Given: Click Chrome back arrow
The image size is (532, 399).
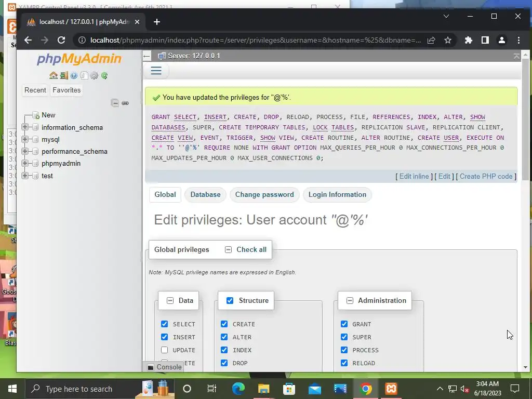Looking at the screenshot, I should tap(28, 40).
